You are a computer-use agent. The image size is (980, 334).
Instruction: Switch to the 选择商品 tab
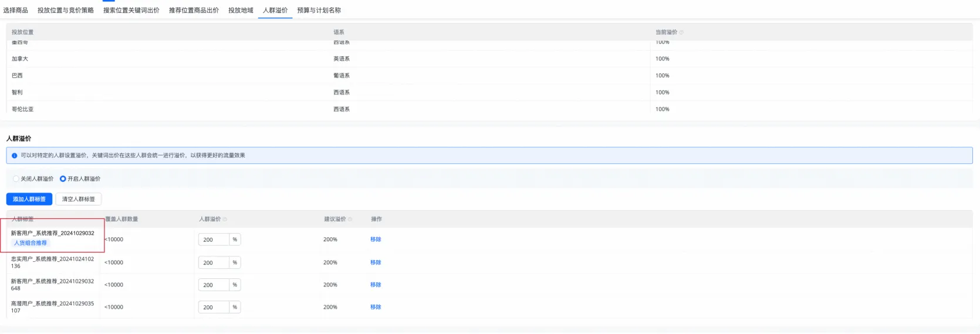pos(16,11)
